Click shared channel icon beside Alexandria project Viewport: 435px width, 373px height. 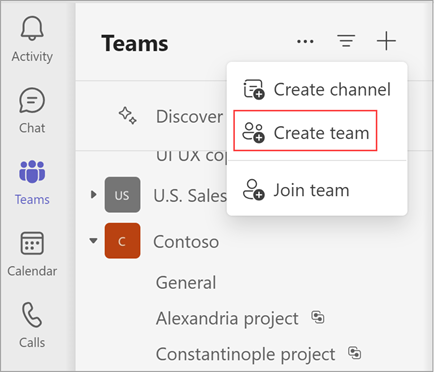[x=318, y=317]
